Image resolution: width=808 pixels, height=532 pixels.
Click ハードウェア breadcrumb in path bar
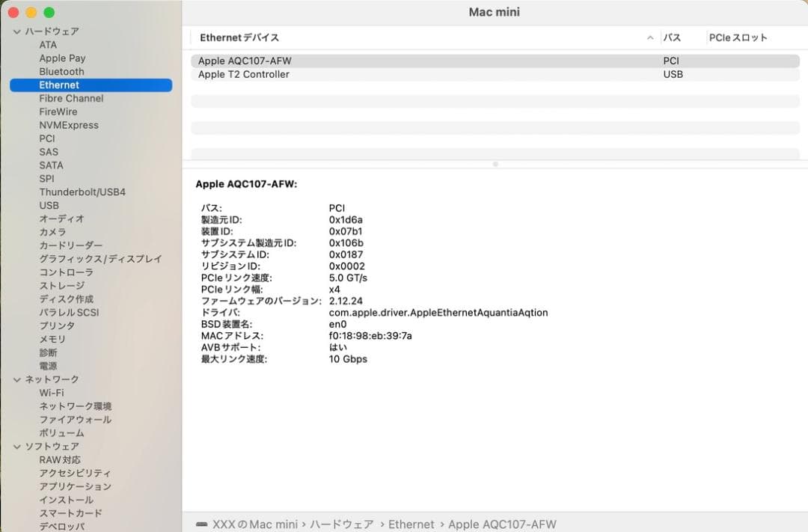[342, 525]
